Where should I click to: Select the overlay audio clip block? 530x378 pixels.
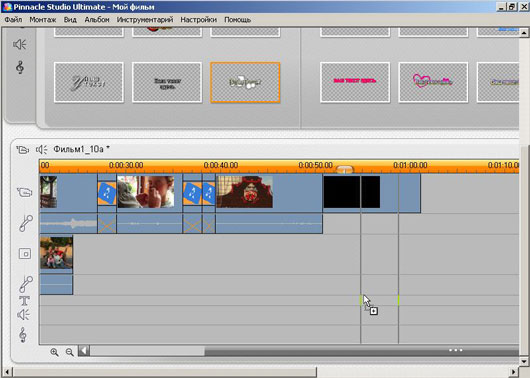(x=56, y=284)
